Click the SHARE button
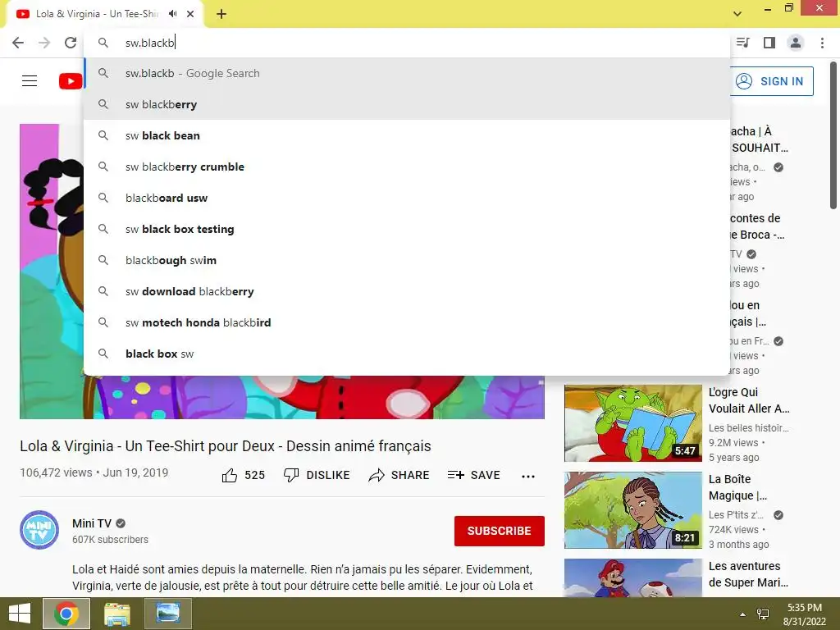The height and width of the screenshot is (630, 840). click(x=399, y=475)
